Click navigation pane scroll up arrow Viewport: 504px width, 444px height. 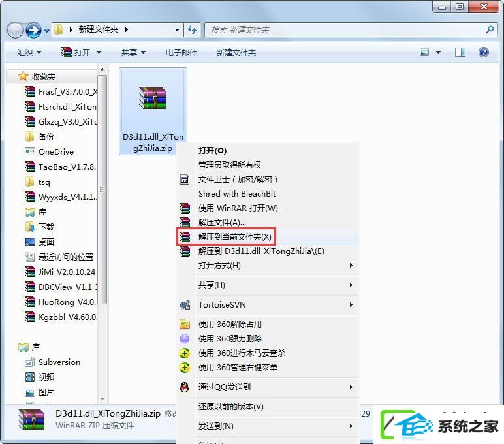[x=102, y=69]
